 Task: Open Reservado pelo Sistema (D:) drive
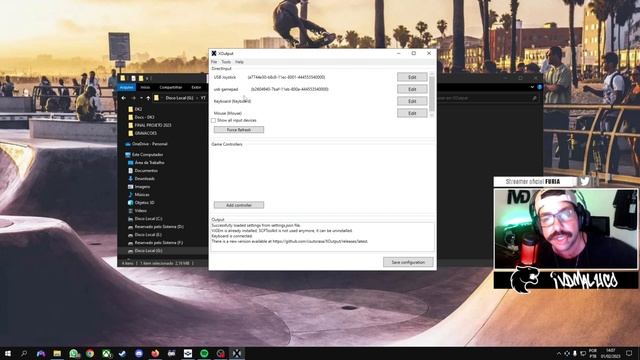coord(159,227)
